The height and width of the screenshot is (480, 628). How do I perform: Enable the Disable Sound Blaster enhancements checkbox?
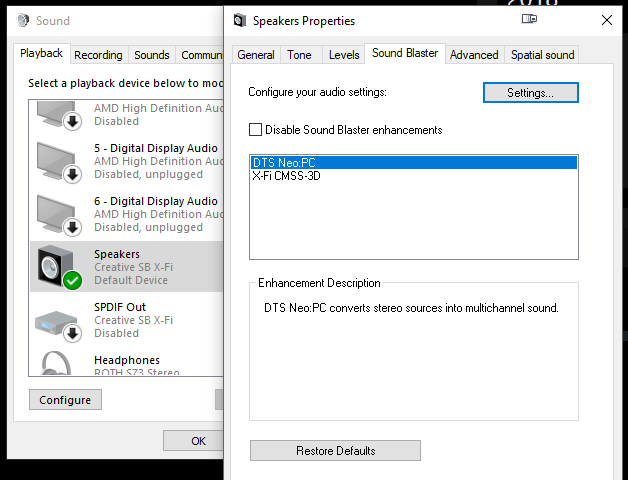tap(256, 130)
